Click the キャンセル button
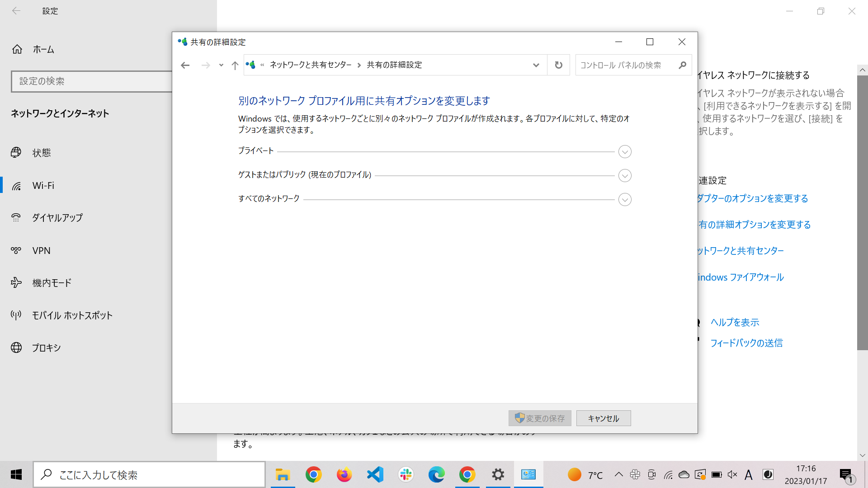Screen dimensions: 868x488 (x=603, y=418)
